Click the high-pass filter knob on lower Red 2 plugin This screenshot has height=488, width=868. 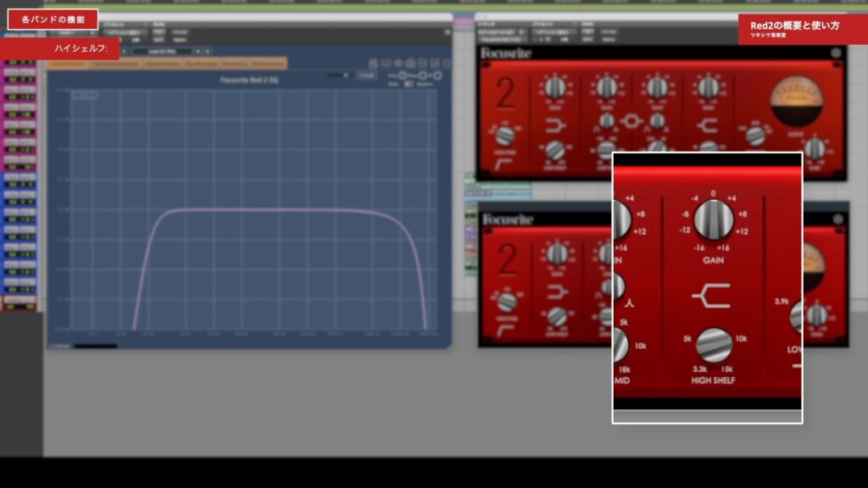tap(507, 302)
